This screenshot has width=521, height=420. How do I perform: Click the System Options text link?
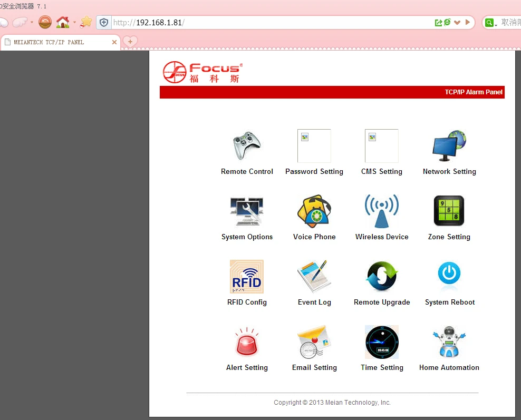[247, 237]
